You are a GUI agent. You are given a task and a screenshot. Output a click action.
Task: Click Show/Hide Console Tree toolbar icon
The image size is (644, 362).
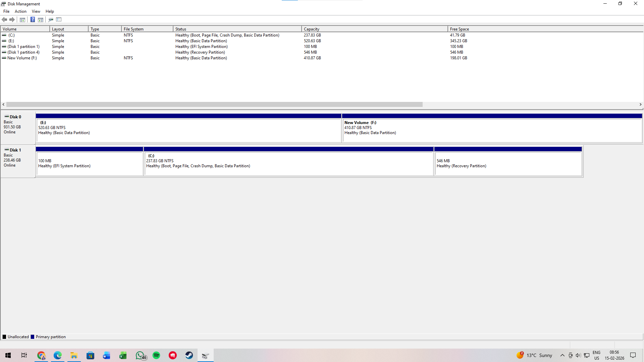(x=22, y=19)
